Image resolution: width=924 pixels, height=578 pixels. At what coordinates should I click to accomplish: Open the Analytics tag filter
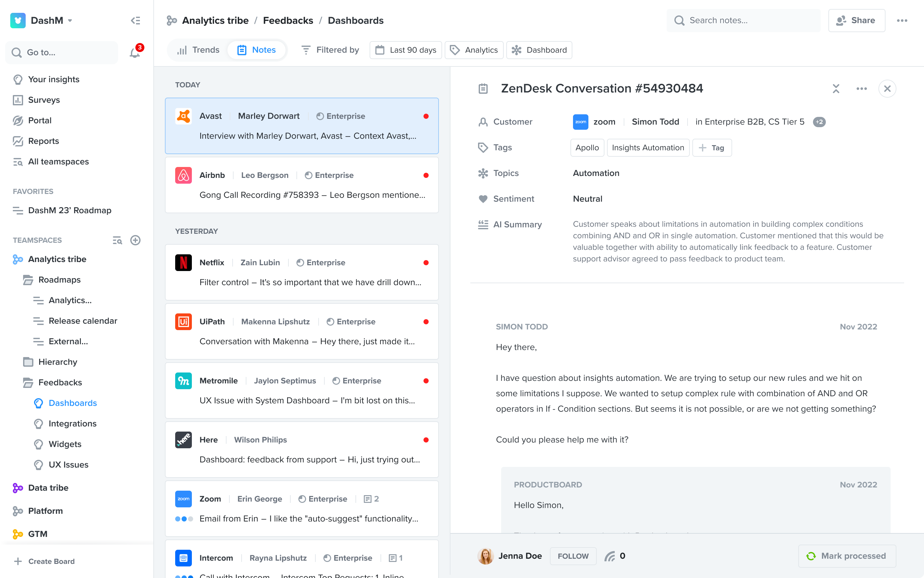(474, 50)
